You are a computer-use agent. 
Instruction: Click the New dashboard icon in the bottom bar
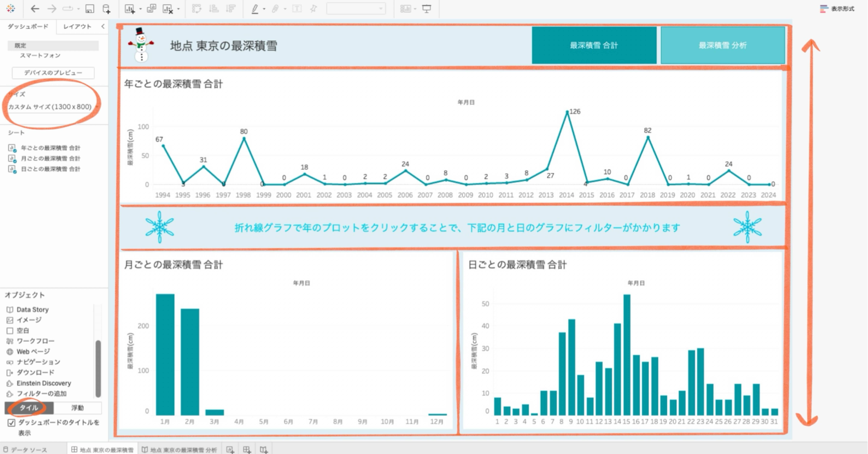247,450
